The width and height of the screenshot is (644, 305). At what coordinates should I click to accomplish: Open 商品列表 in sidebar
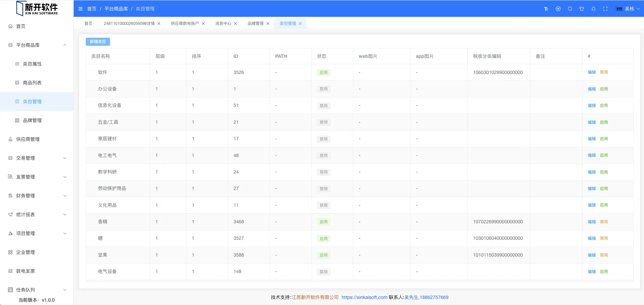32,83
